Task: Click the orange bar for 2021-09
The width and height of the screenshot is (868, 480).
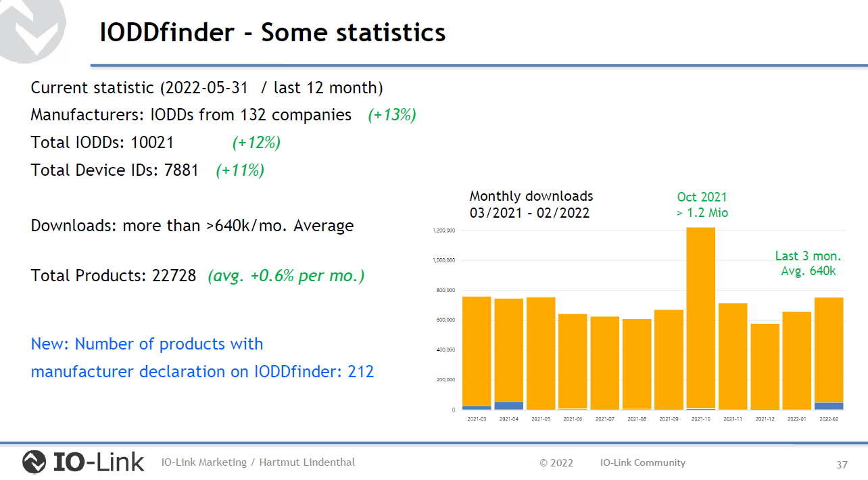Action: pyautogui.click(x=669, y=360)
